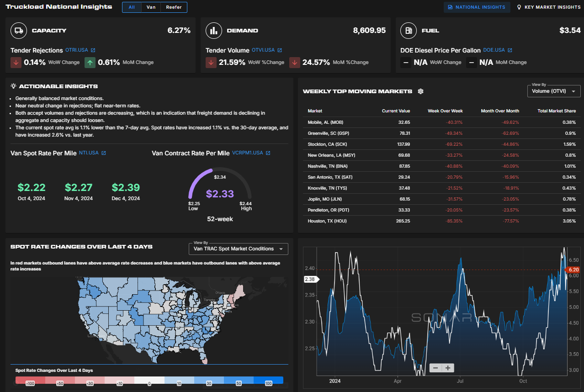Open Van TRAC Spot Market Conditions dropdown
584x392 pixels.
pos(239,249)
